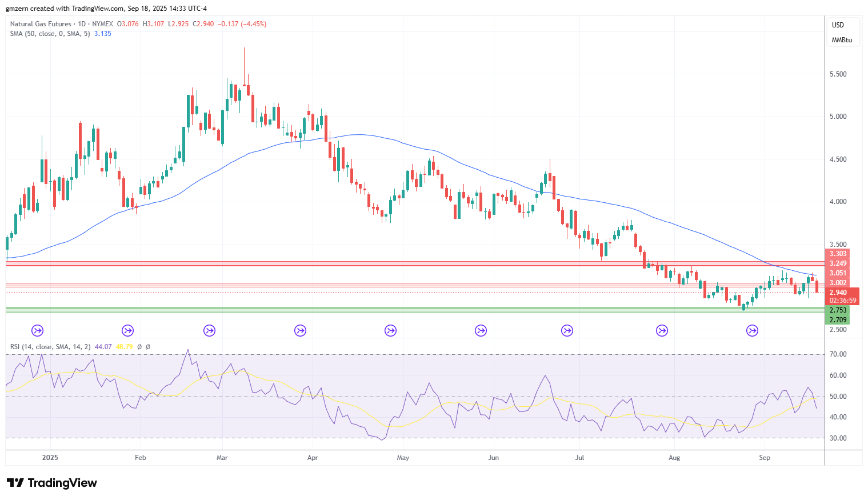Select the RSI (14, close, SMA, 14, 2) legend

pyautogui.click(x=50, y=347)
